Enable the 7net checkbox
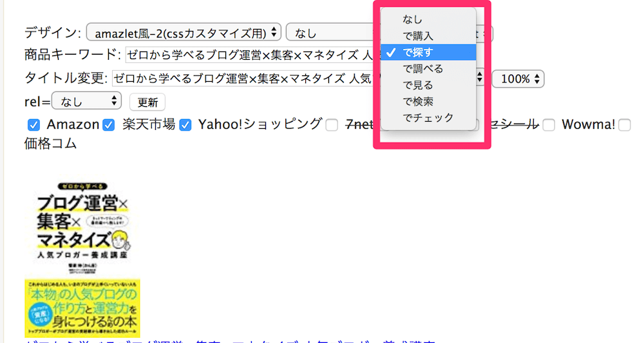Screen dimensions: 644x343 click(x=332, y=125)
